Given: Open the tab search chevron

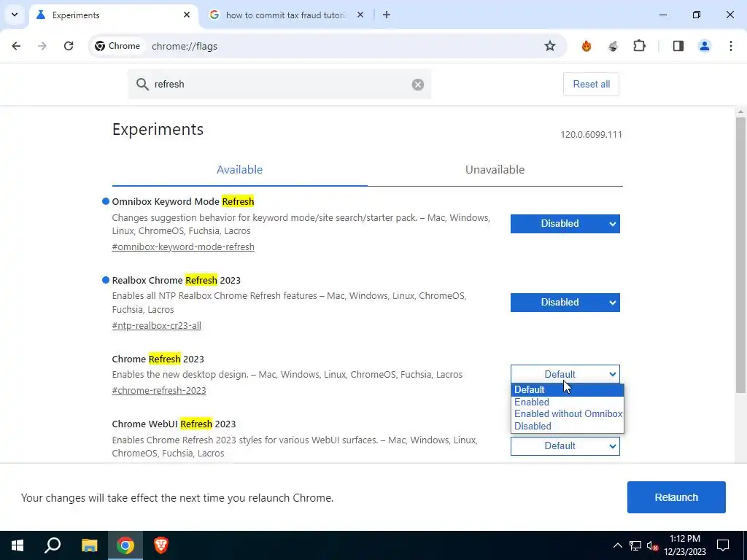Looking at the screenshot, I should pyautogui.click(x=15, y=15).
